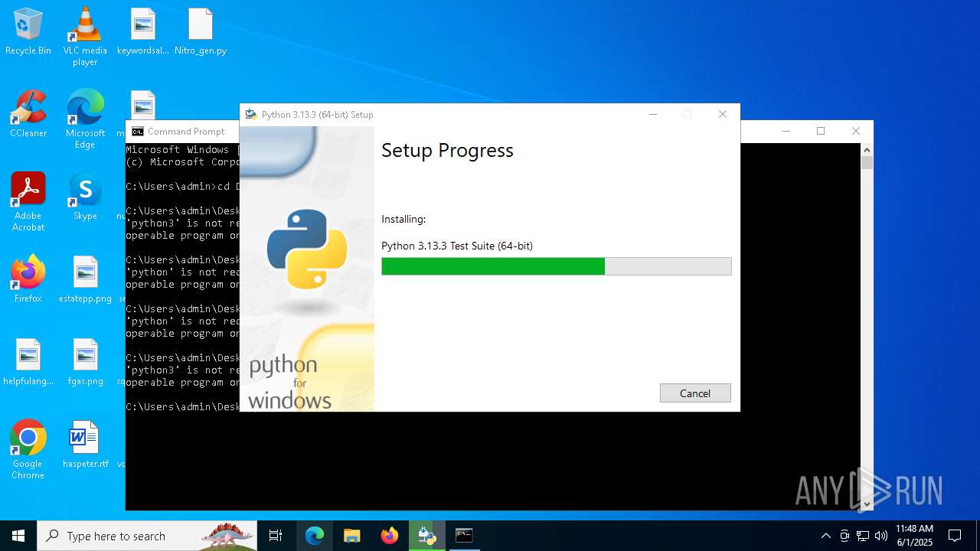Open Edge from the taskbar

pyautogui.click(x=315, y=536)
